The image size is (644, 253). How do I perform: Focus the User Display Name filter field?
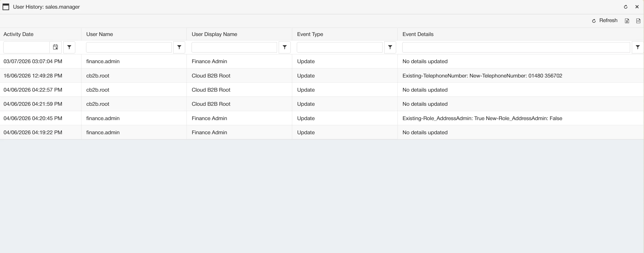(x=234, y=47)
